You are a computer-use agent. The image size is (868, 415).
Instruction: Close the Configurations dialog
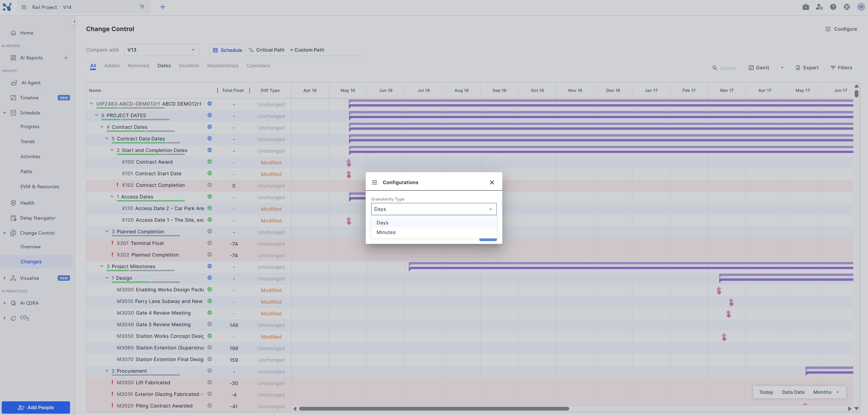pos(492,182)
